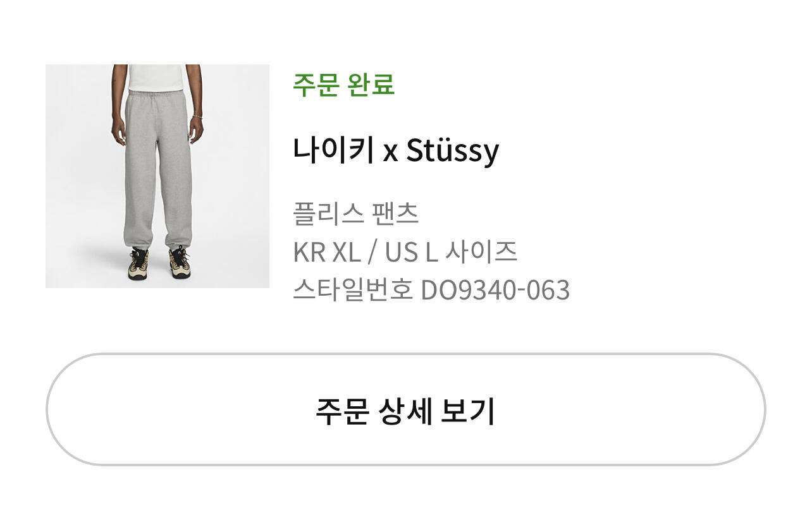Click the 플리스 팬츠 product description text

click(x=355, y=214)
